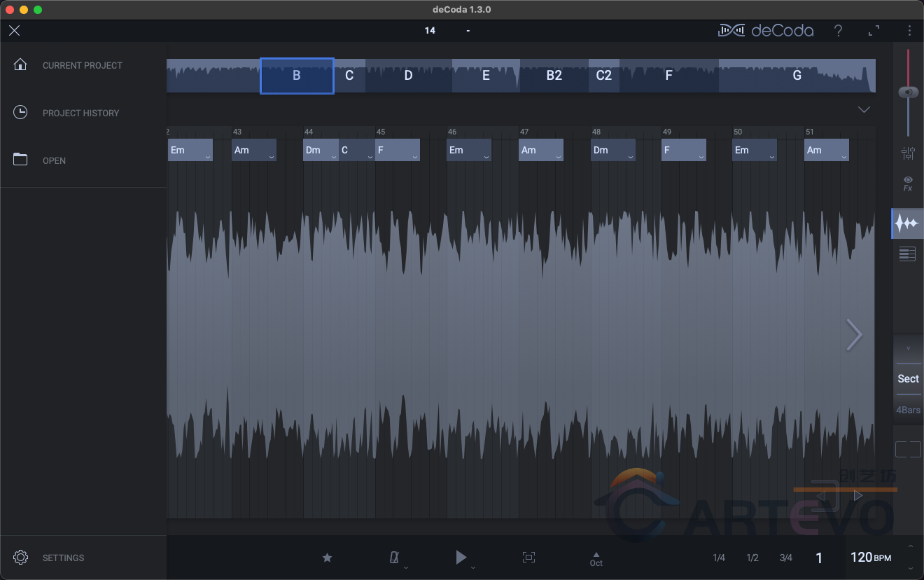
Task: Click the Oct octave shift control
Action: [x=596, y=558]
